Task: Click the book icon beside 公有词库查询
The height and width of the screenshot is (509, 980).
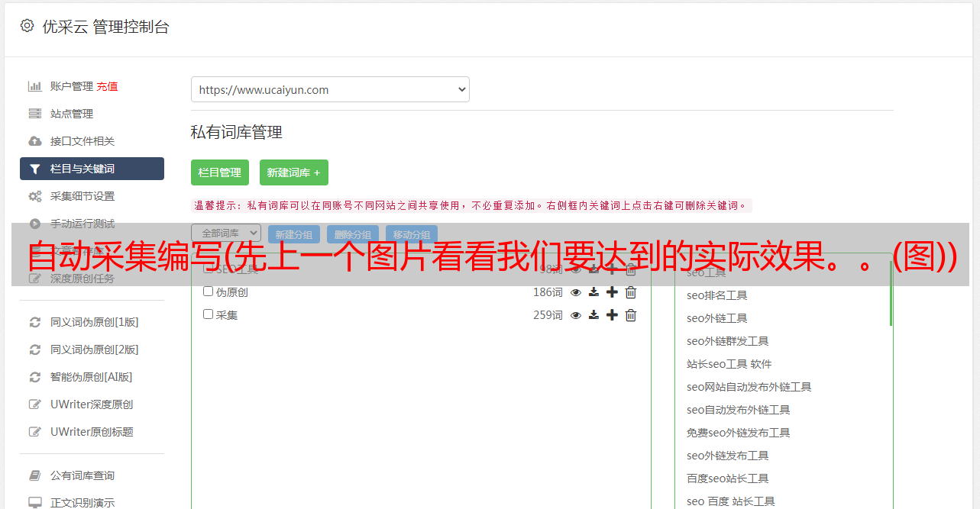Action: 35,475
